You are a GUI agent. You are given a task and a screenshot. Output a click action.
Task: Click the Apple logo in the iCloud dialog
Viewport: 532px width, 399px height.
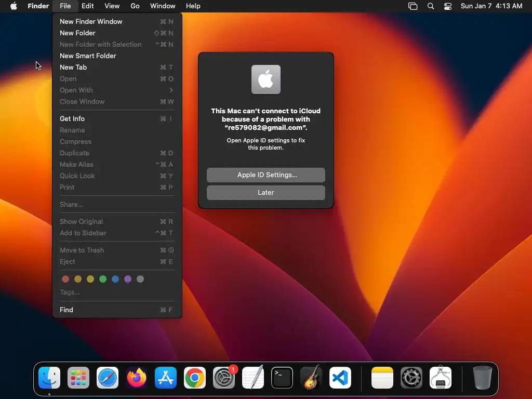click(266, 79)
